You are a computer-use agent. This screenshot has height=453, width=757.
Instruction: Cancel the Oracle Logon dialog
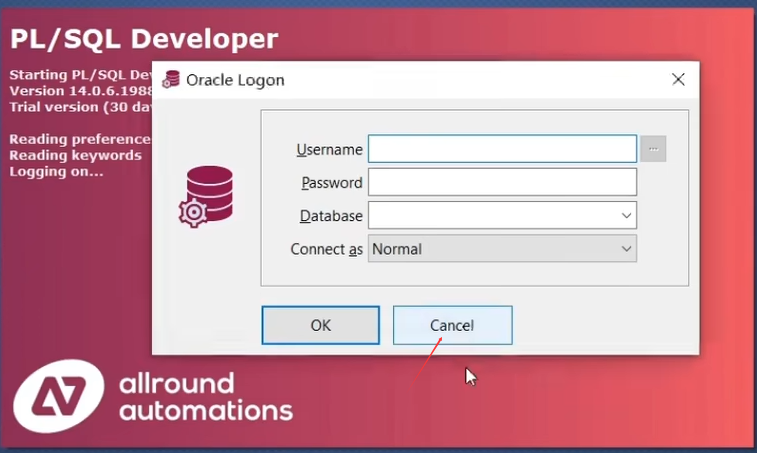[452, 325]
